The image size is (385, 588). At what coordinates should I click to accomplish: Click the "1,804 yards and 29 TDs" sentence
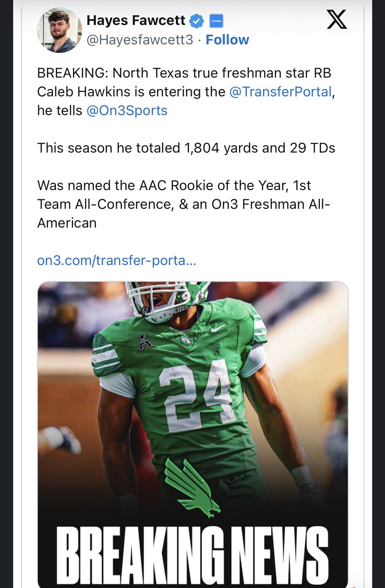click(186, 148)
